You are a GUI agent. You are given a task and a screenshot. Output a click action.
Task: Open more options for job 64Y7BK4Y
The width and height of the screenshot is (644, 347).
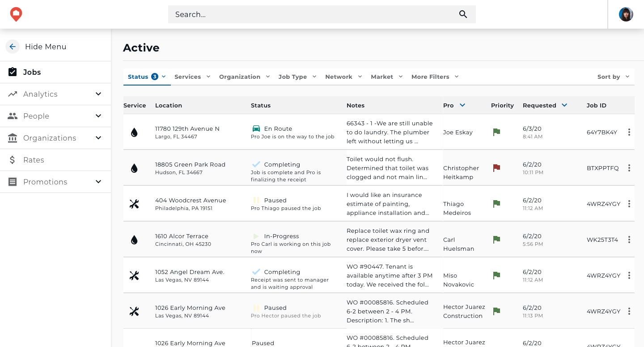(x=629, y=132)
